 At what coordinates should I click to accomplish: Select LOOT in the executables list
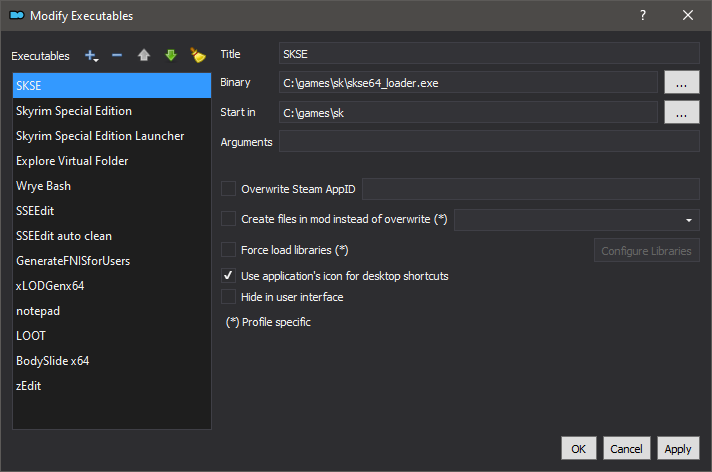(112, 336)
